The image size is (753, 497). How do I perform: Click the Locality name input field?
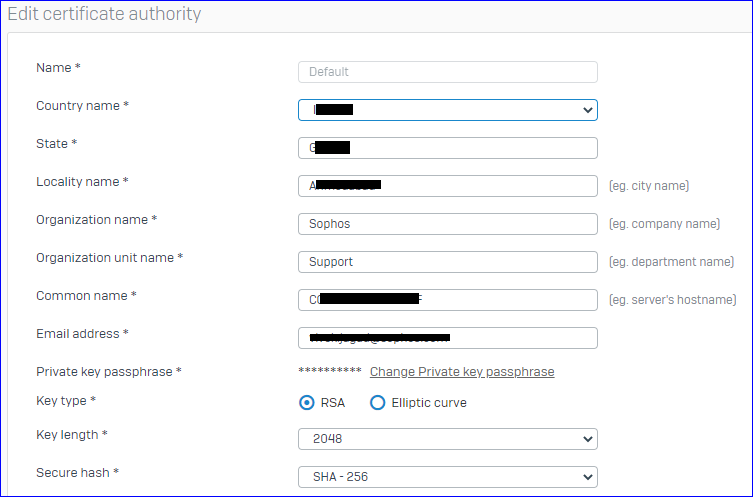[448, 186]
